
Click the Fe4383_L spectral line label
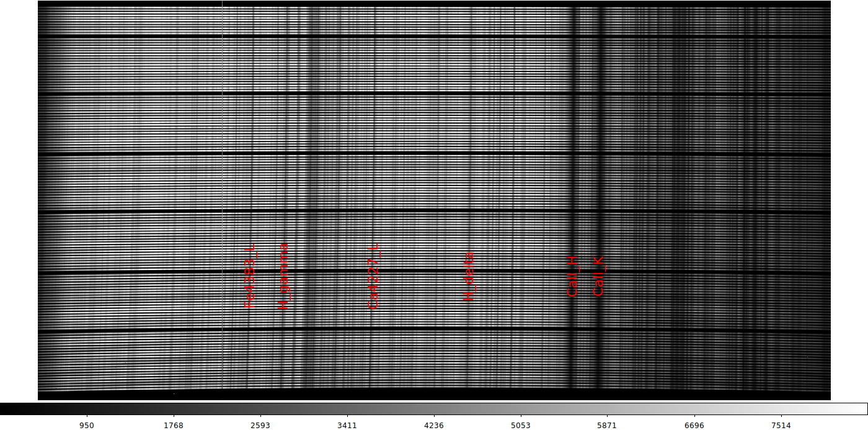pos(250,277)
